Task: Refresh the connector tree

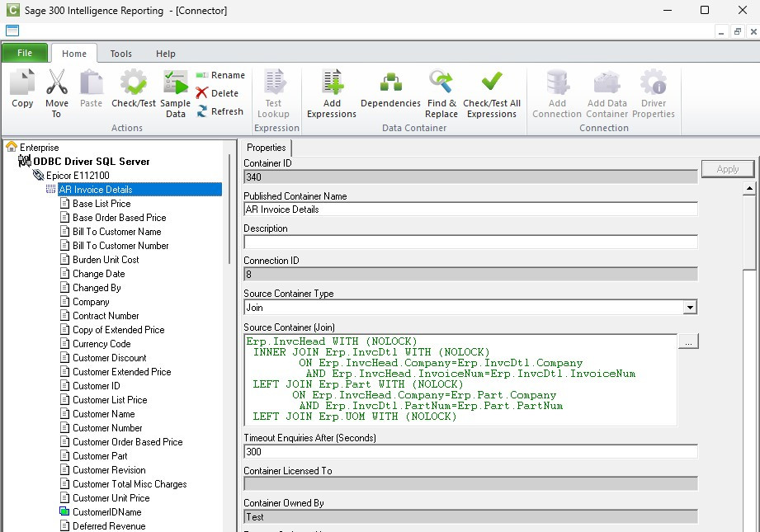Action: (x=220, y=111)
